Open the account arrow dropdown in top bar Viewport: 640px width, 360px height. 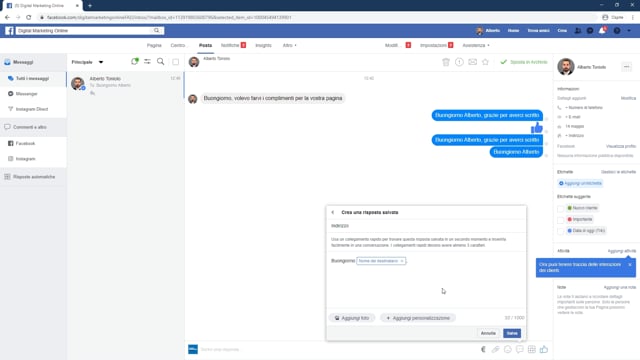point(629,31)
